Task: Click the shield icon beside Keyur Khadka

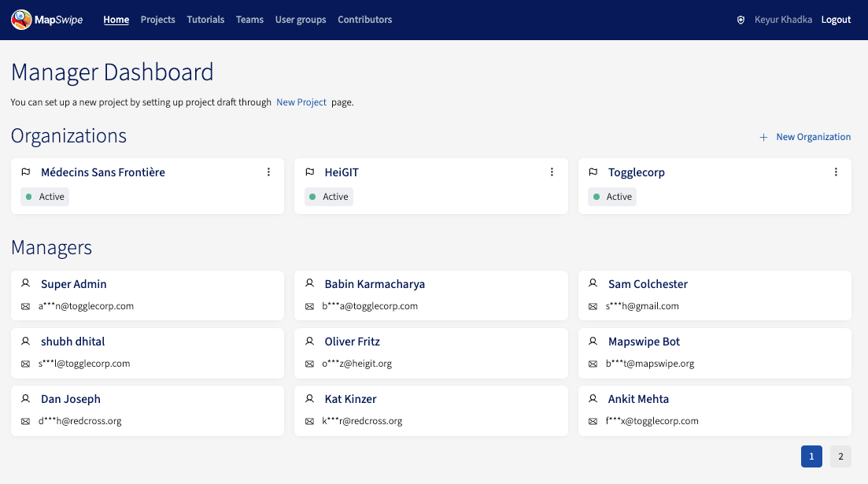Action: coord(741,20)
